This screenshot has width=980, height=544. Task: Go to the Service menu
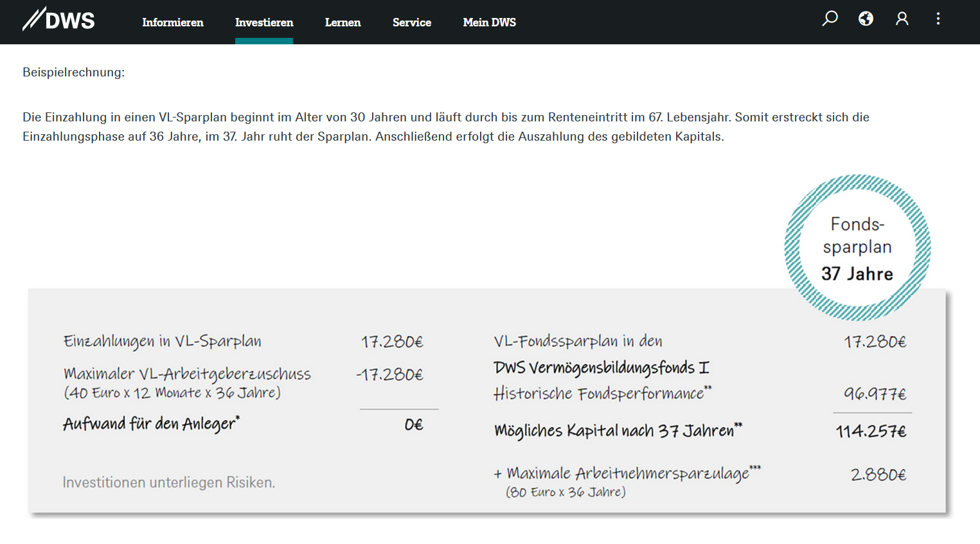pos(411,22)
